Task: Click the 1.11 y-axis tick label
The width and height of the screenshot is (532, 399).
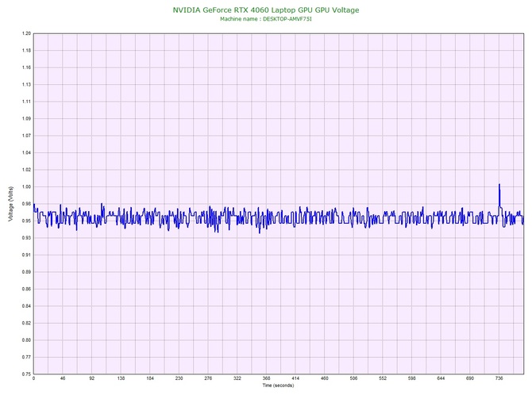Action: point(26,102)
